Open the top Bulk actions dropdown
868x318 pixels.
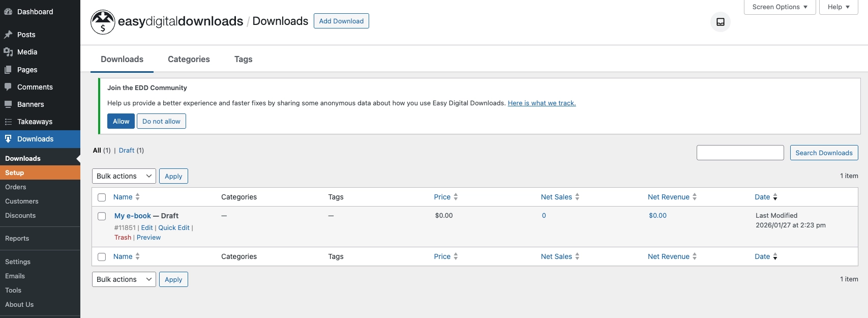124,176
